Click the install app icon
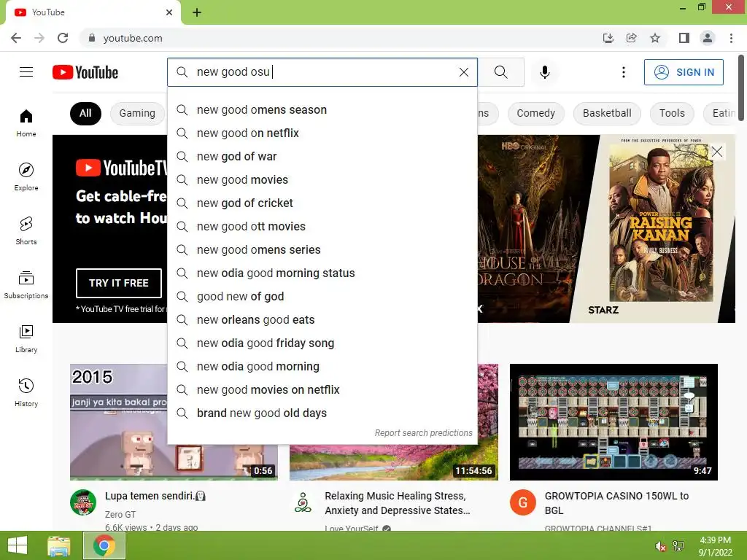Screen dimensions: 747x560 click(608, 38)
